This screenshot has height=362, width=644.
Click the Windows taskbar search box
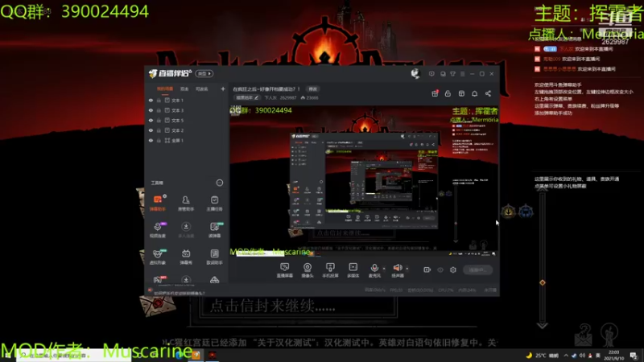[x=74, y=355]
